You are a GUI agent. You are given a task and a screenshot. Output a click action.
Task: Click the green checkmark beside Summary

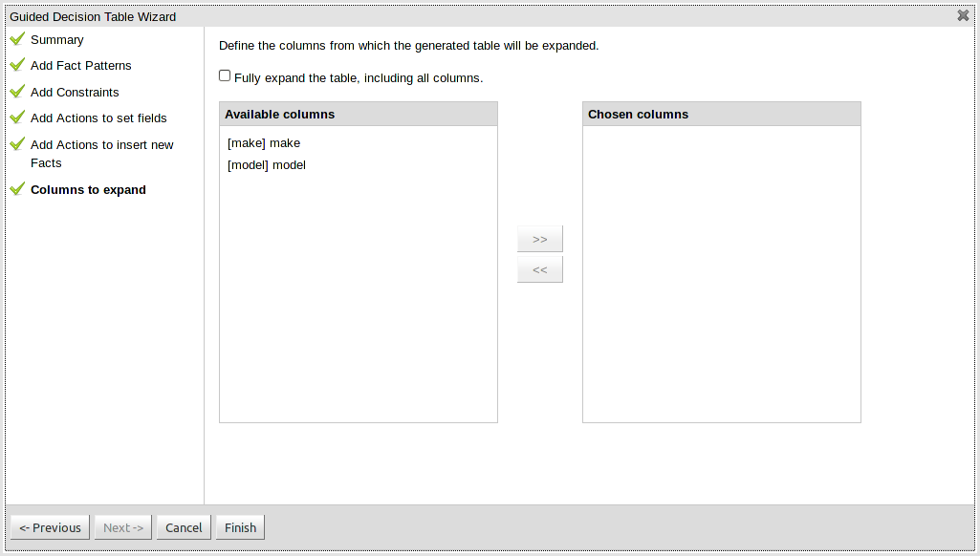(16, 39)
